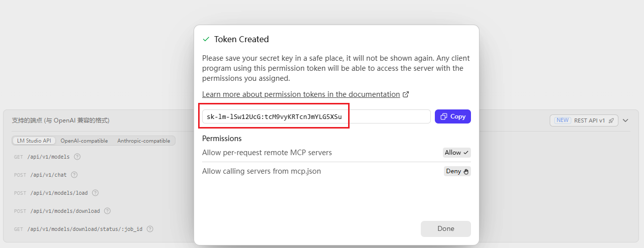Select the POST /api/v1/chat endpoint
This screenshot has width=644, height=248.
(46, 175)
